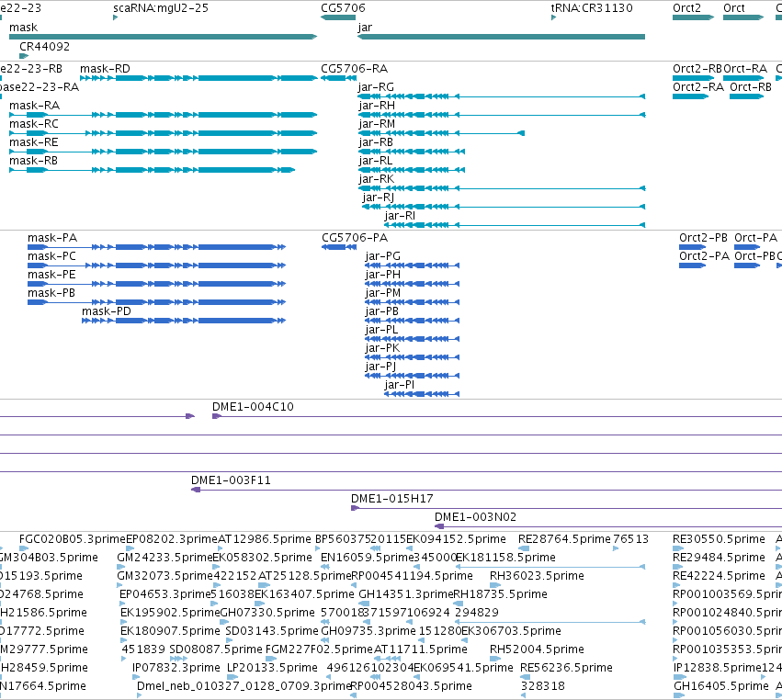
Task: Click the RE42224.5prime EST marker
Action: [678, 585]
